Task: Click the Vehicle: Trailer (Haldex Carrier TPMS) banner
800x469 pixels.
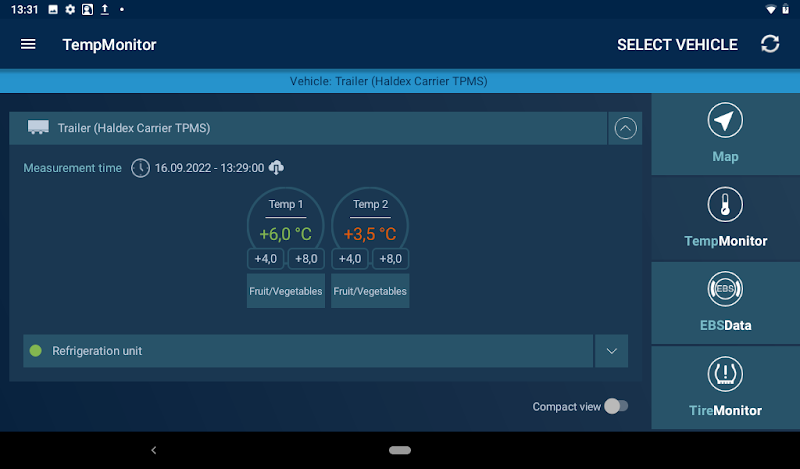Action: tap(400, 81)
